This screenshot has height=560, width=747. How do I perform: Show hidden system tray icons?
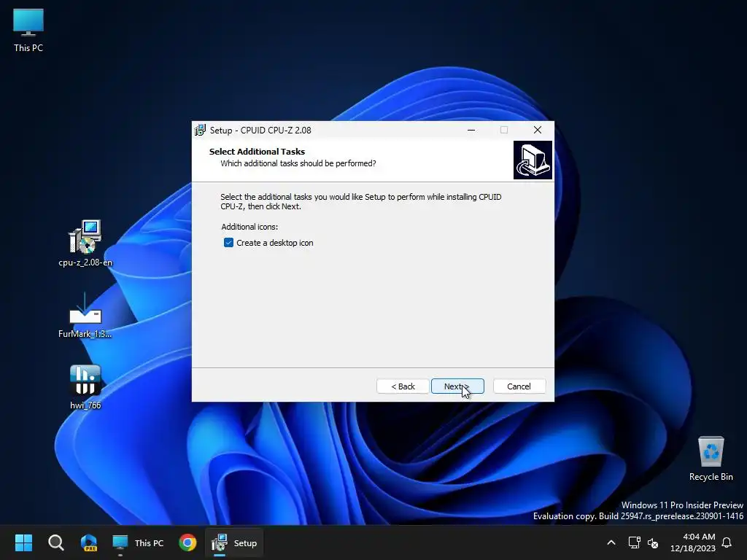(611, 542)
